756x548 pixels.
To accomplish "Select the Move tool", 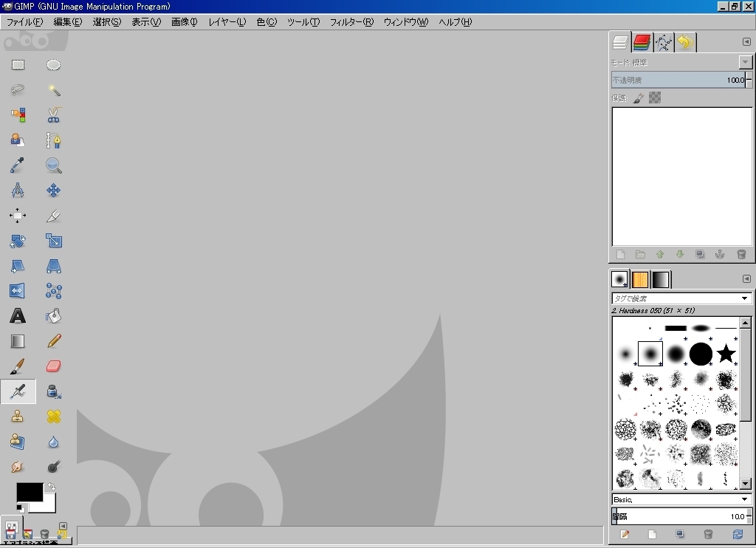I will point(53,191).
